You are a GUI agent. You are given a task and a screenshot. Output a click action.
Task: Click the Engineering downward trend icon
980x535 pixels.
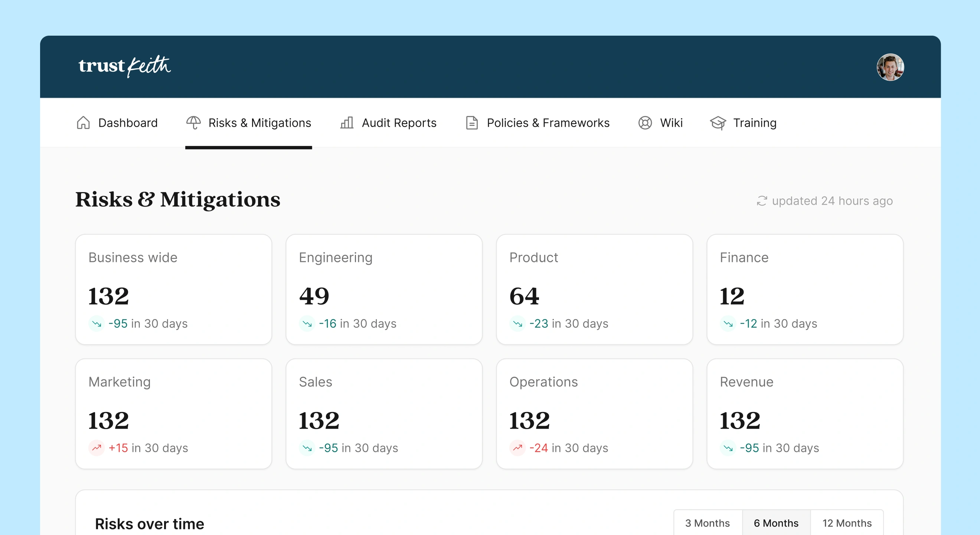click(307, 323)
